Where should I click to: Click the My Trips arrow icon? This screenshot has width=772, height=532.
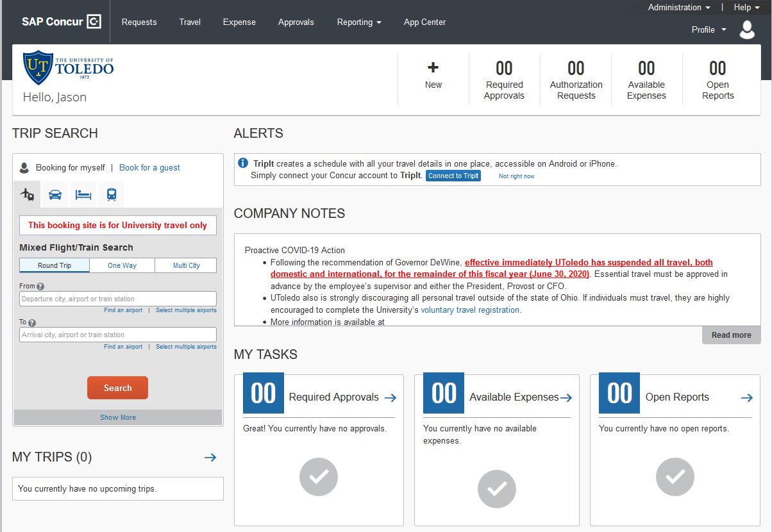(x=210, y=457)
